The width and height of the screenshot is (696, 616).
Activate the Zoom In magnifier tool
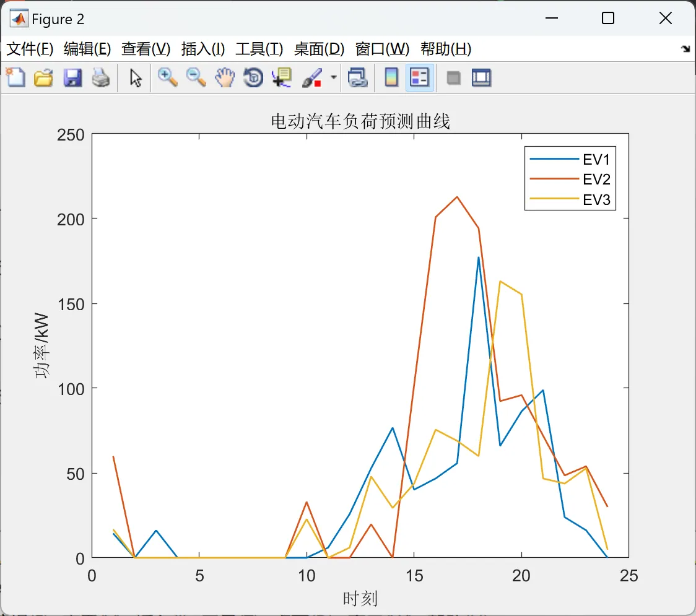167,78
